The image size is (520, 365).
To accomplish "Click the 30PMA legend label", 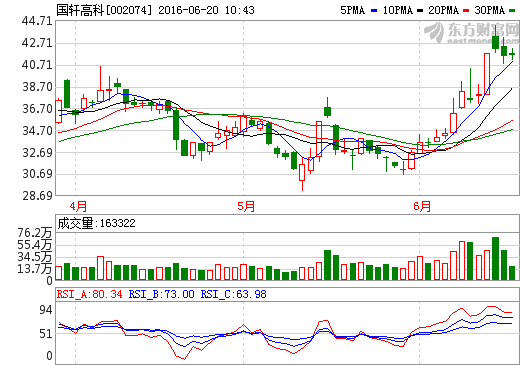I will [x=489, y=10].
